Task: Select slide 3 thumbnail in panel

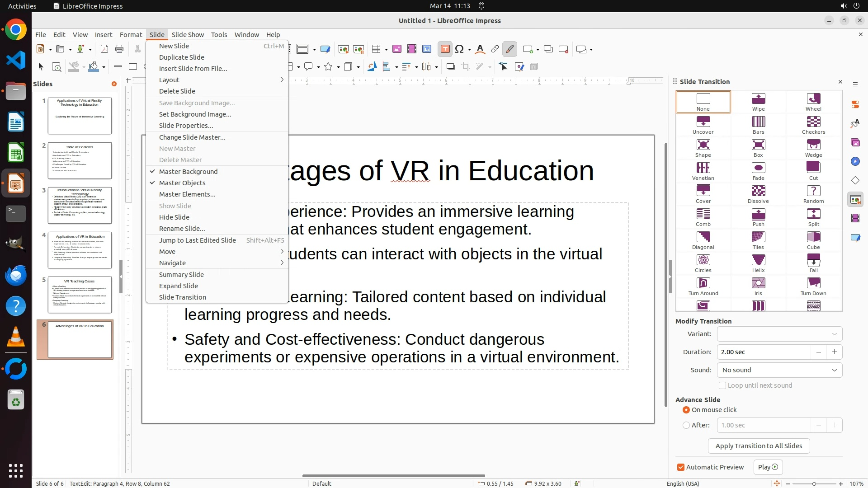Action: tap(80, 206)
